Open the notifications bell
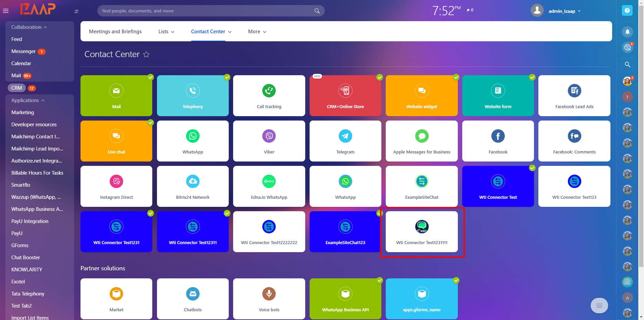Screen dimensions: 644x320 pyautogui.click(x=627, y=32)
